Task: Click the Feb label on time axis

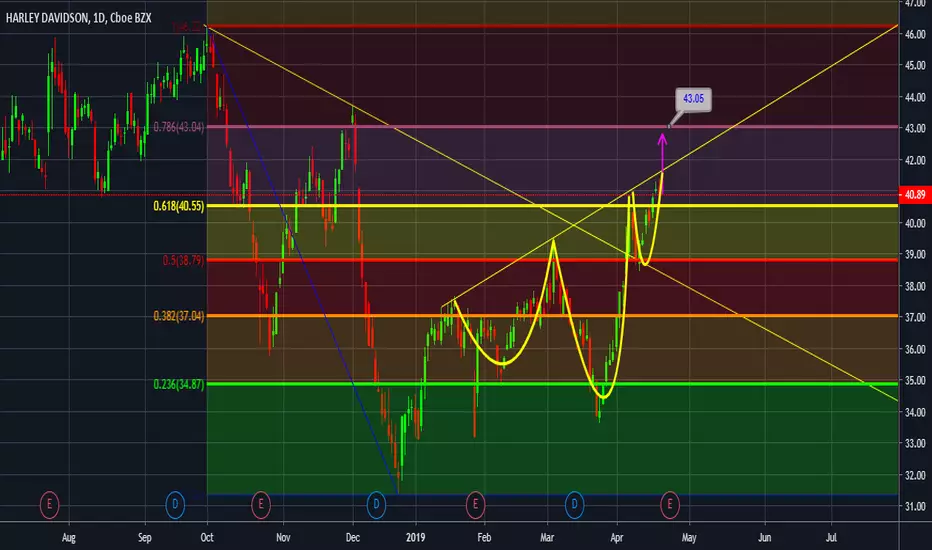Action: [484, 538]
